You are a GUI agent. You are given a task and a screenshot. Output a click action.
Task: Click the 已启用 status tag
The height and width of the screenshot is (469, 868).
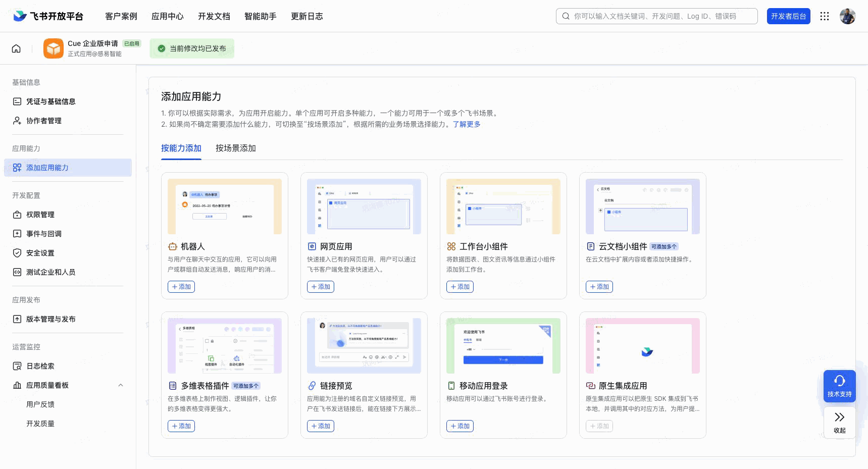(132, 44)
